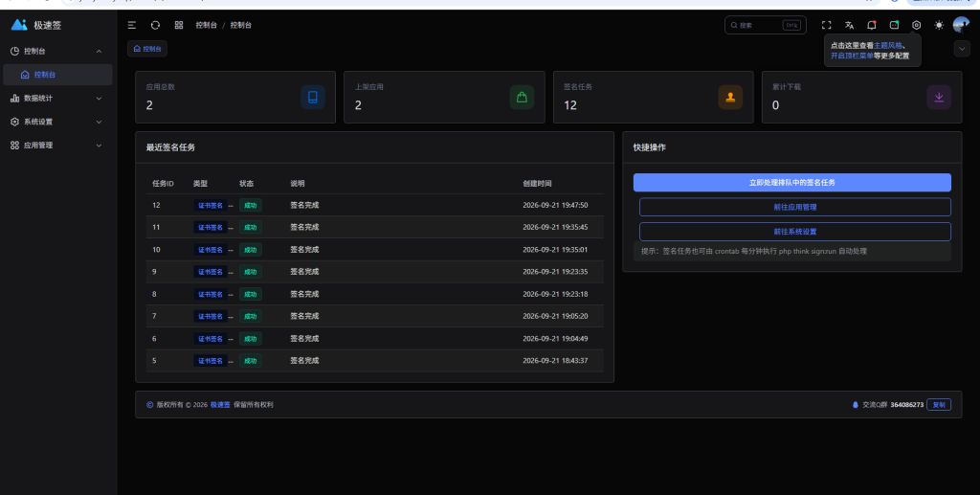Click the crontab hint text under quick actions
The width and height of the screenshot is (980, 495).
pyautogui.click(x=754, y=251)
